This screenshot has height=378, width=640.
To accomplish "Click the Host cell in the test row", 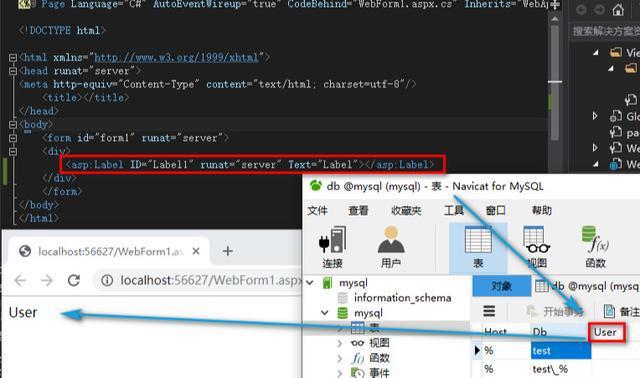I will (506, 351).
